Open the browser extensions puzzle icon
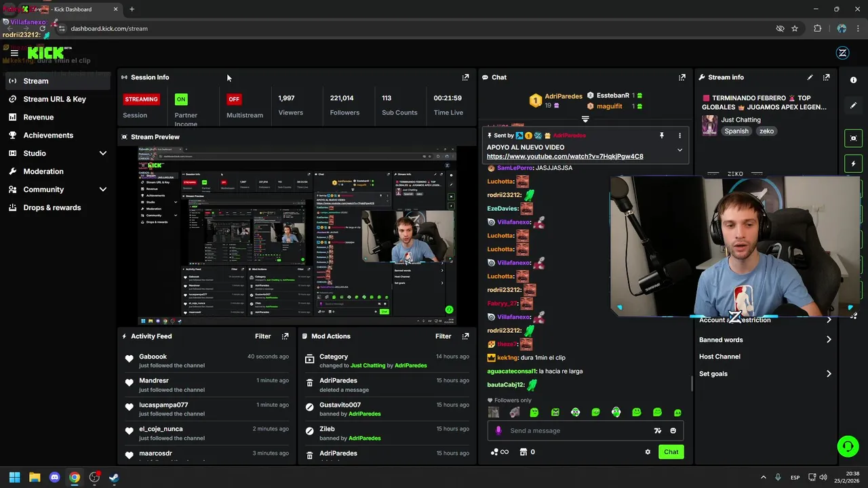The width and height of the screenshot is (868, 488). point(817,28)
